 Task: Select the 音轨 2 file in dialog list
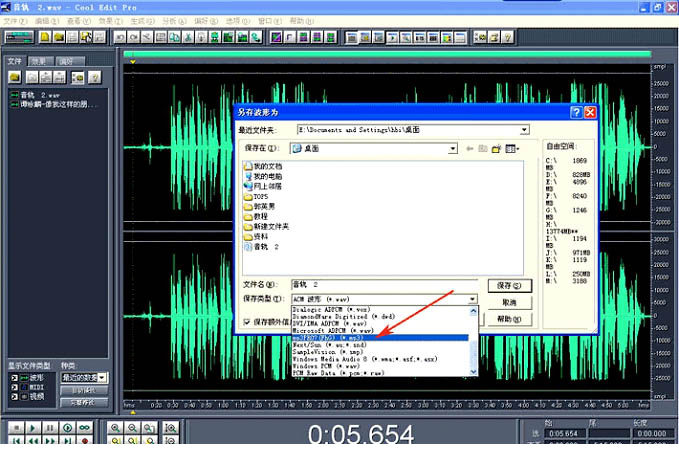(262, 247)
